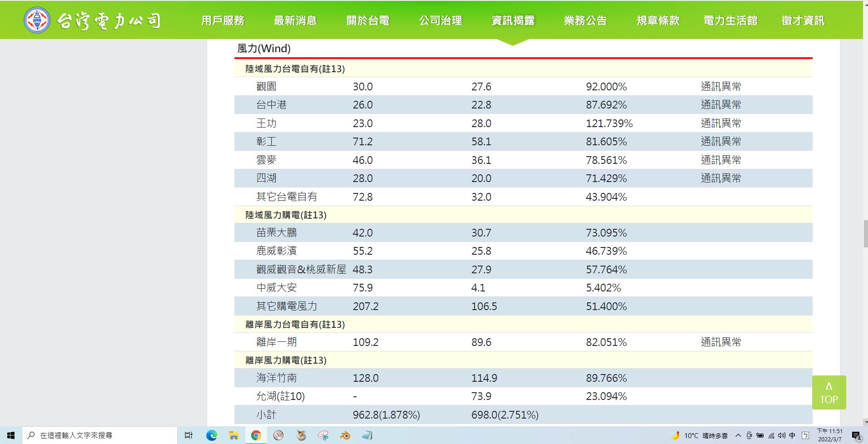Screen dimensions: 868x444
Task: Click the 小計 subtotal row label
Action: point(266,414)
